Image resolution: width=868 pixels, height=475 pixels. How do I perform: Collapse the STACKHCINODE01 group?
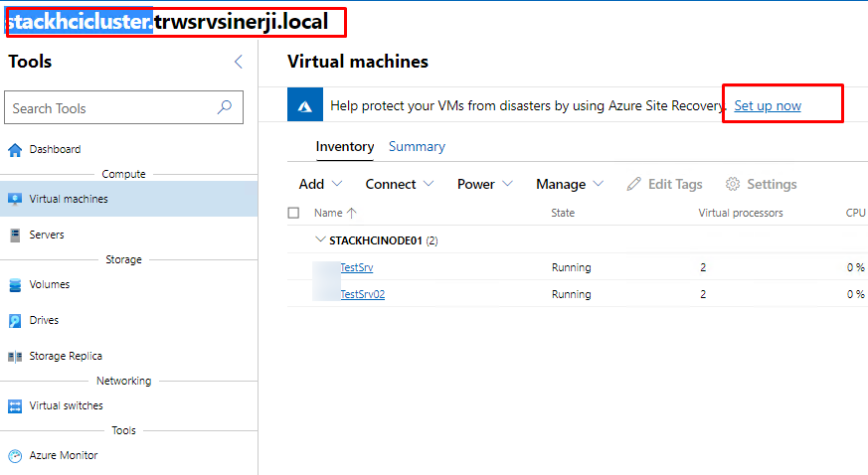click(319, 240)
